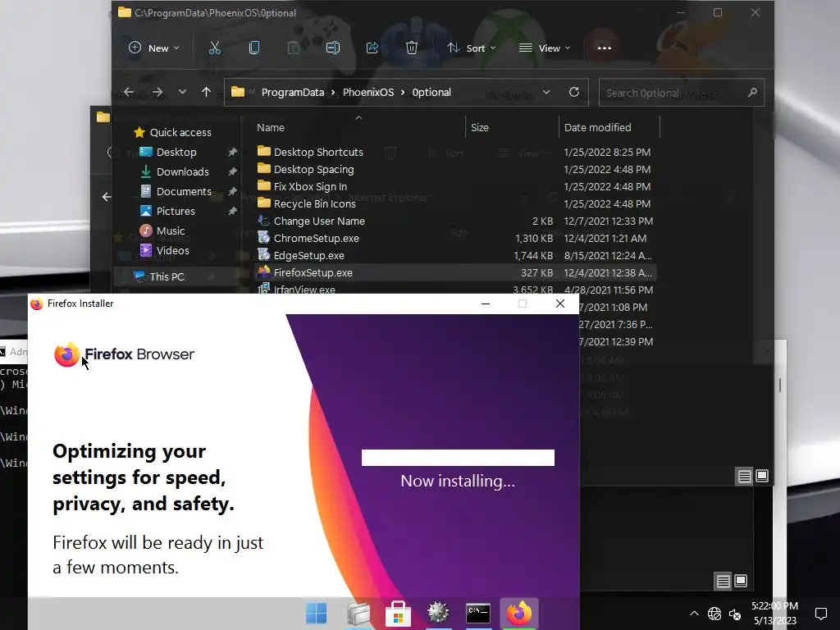
Task: Open Pictures in navigation pane
Action: 176,211
